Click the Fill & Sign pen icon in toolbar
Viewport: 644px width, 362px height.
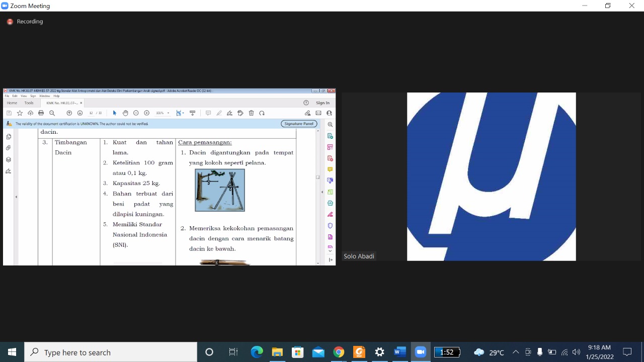tap(229, 113)
